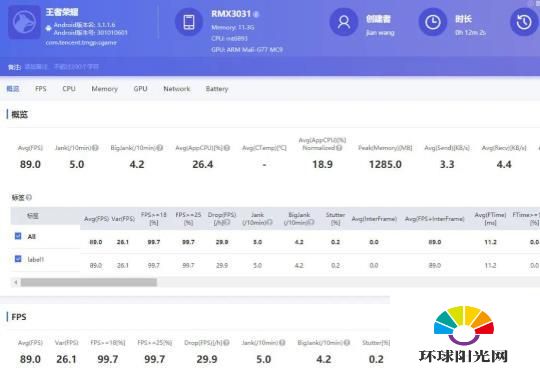
Task: Toggle the All row checkbox
Action: tap(18, 236)
